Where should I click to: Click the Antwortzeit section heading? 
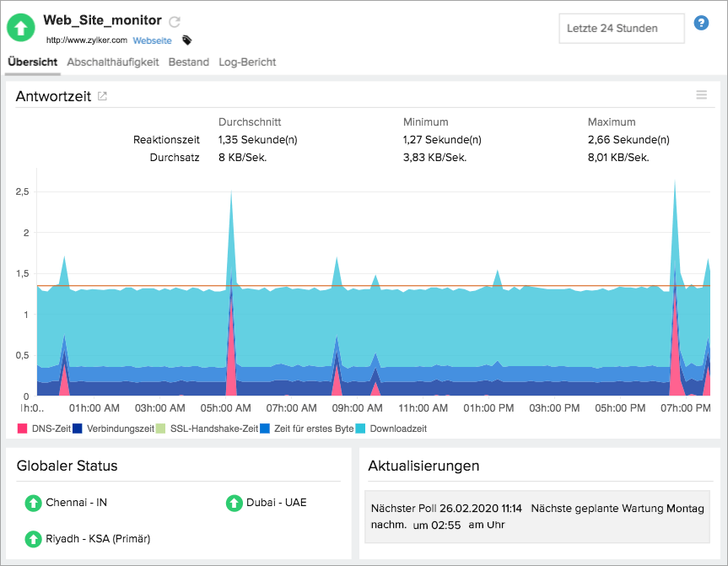[x=53, y=96]
